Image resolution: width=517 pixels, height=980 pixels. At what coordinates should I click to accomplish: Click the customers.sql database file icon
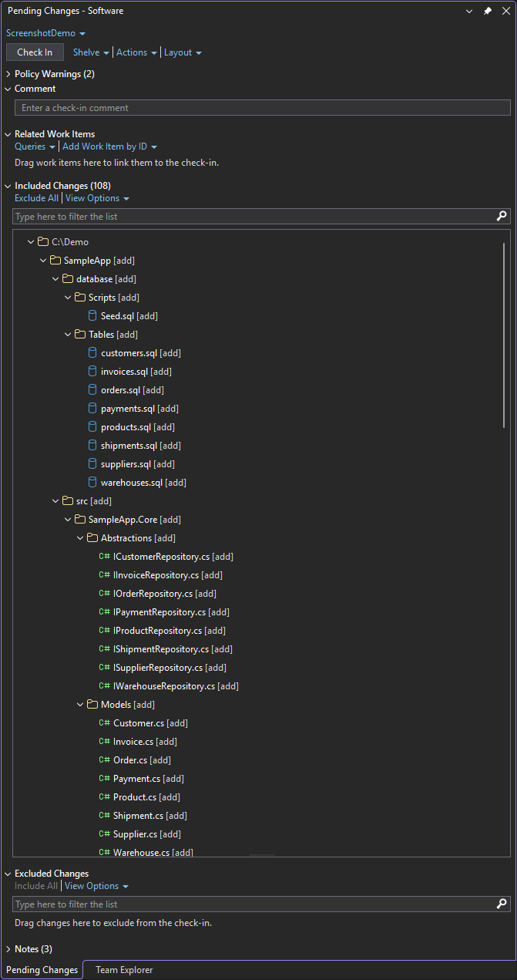point(92,352)
